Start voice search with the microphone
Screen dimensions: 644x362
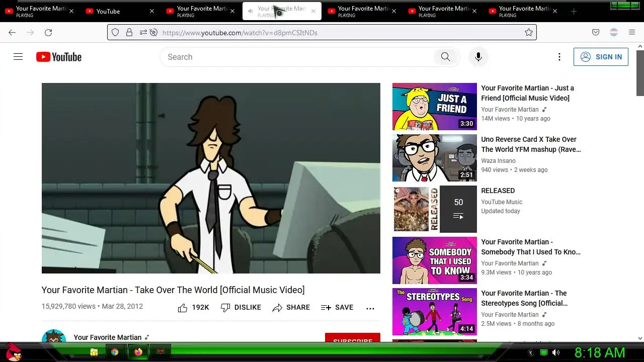(x=478, y=57)
